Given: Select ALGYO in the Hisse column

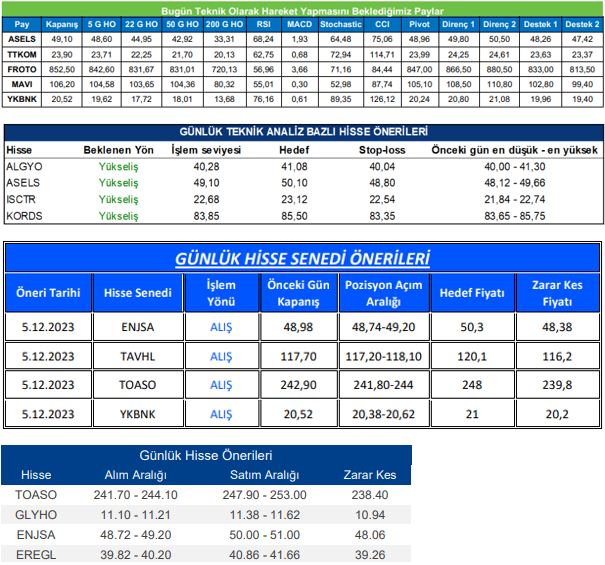Looking at the screenshot, I should pos(24,167).
